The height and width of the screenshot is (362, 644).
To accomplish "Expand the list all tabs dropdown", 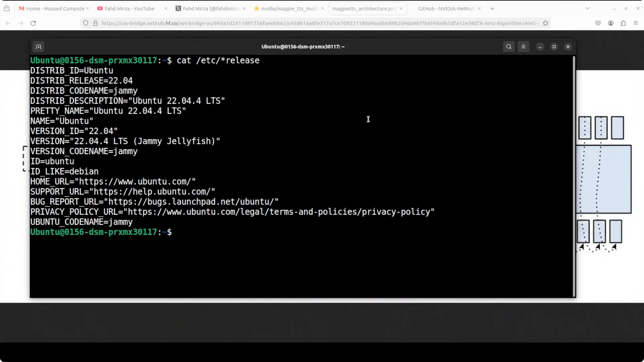I will coord(587,9).
